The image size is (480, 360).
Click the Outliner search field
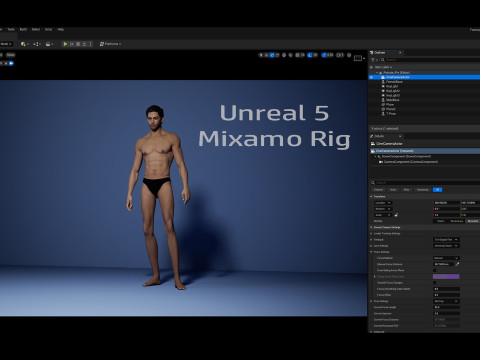[x=433, y=60]
